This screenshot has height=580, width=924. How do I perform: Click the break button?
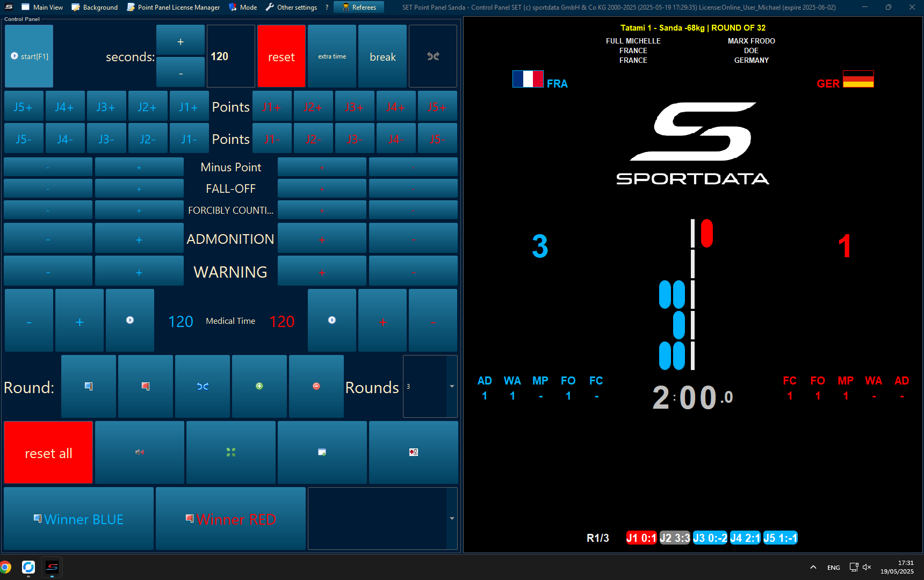click(382, 56)
